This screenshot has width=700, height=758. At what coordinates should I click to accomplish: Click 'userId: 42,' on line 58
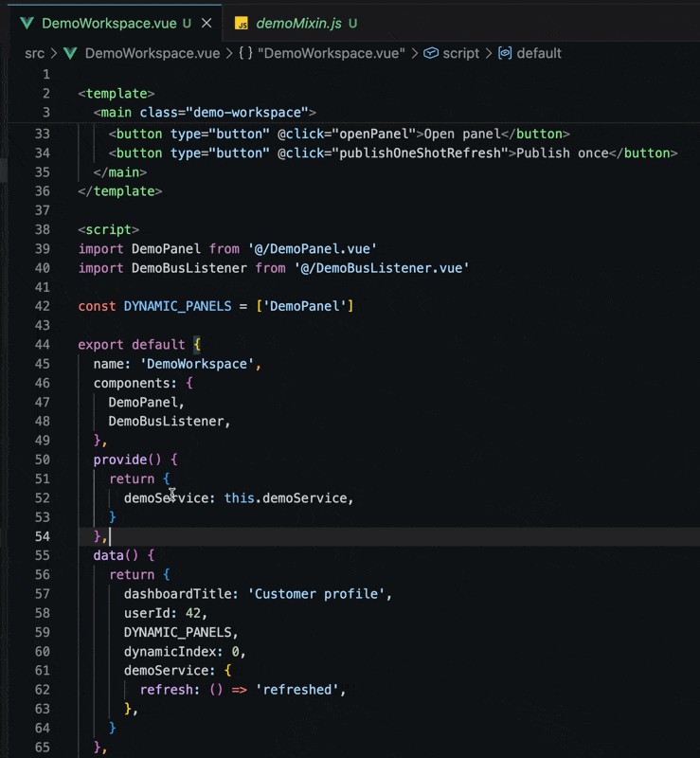pos(166,613)
